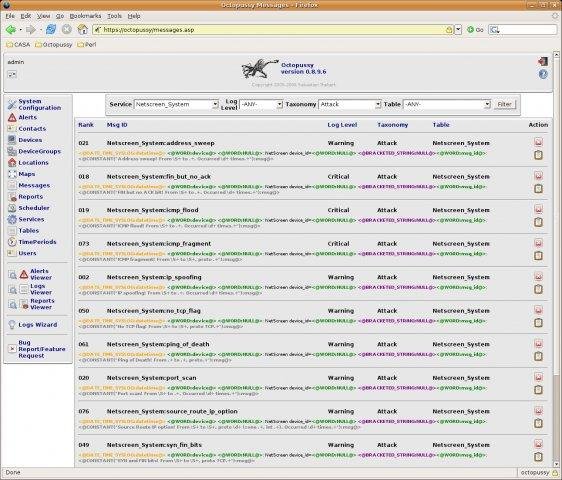Open the Service dropdown showing Netscreen_System

pos(176,104)
